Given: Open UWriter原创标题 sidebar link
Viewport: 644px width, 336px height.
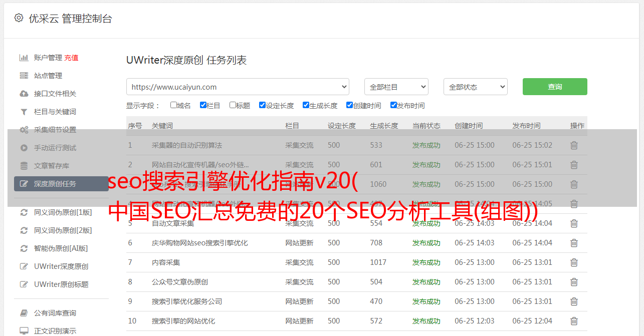Looking at the screenshot, I should (x=61, y=284).
